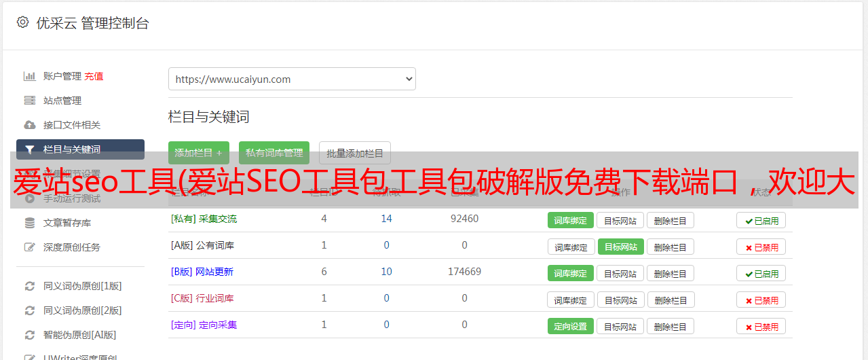Open the [A版] 公有词库 column
868x360 pixels.
[x=203, y=245]
